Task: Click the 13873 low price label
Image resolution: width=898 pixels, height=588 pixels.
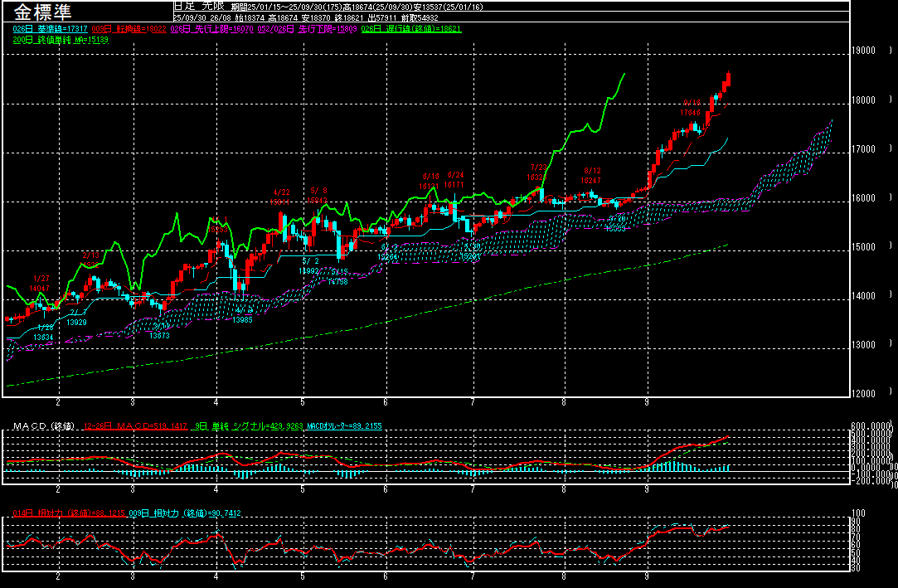Action: (160, 335)
